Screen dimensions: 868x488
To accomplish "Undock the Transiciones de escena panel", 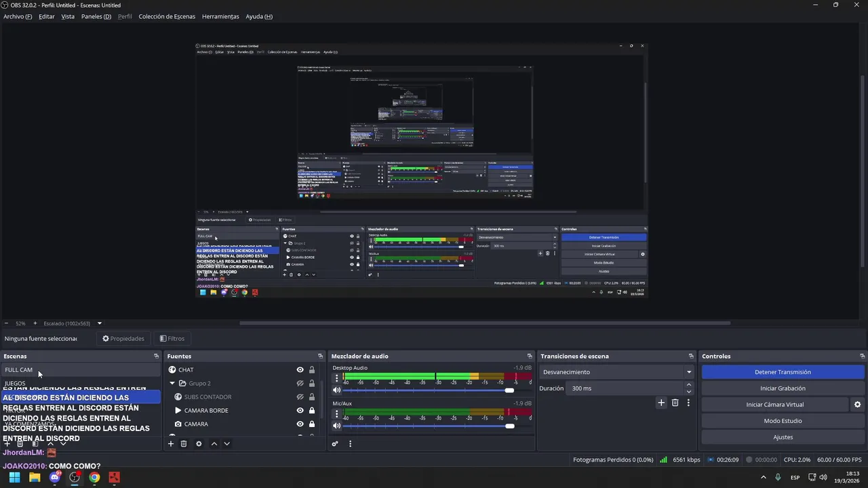I will click(691, 357).
